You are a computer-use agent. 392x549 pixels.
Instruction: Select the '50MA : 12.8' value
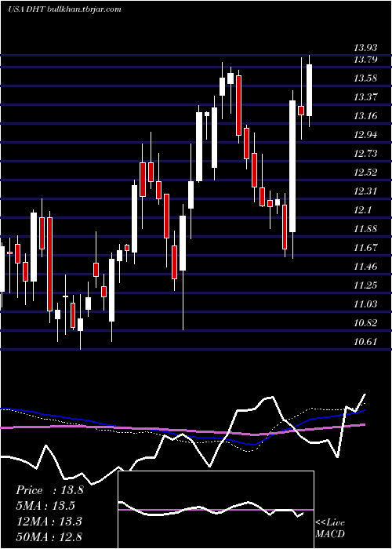[x=49, y=536]
